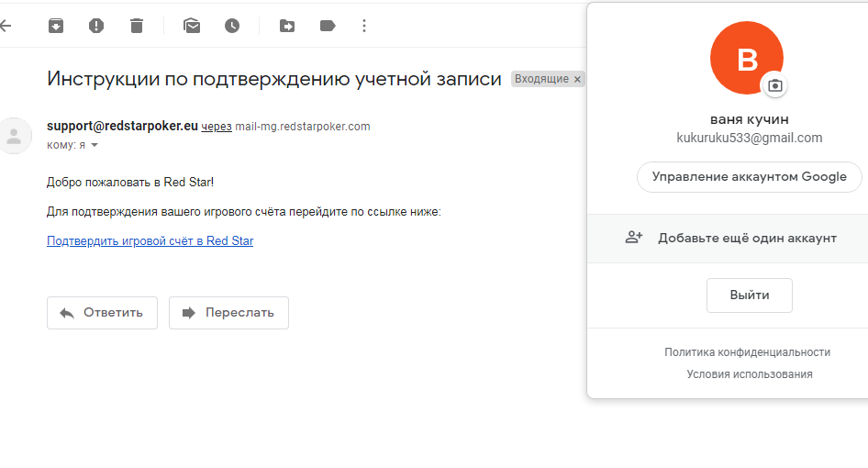Screen dimensions: 868x468
Task: Expand recipient details arrow near кому: я
Action: 95,145
